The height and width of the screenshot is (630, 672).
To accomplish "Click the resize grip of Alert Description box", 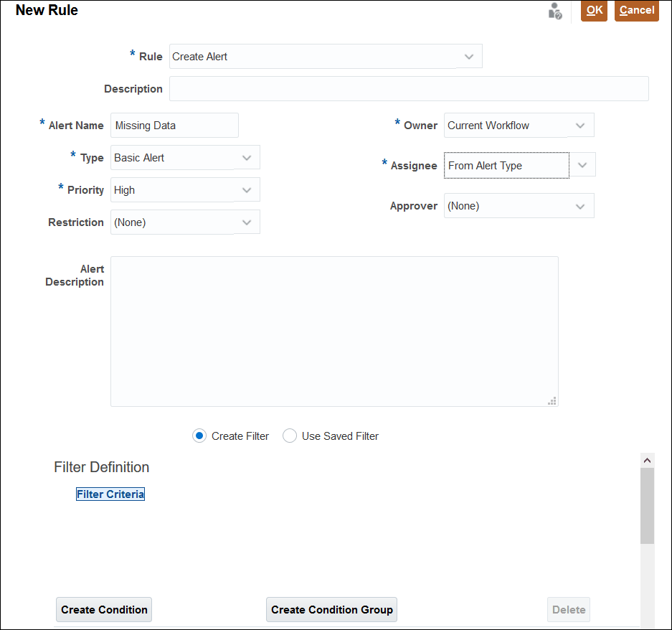I will point(552,401).
